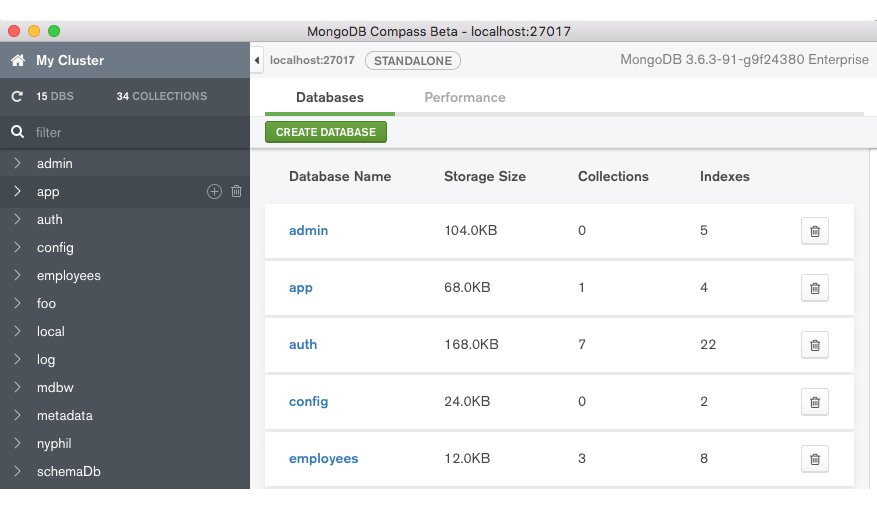Viewport: 877px width, 509px height.
Task: Delete the employees database via trash icon
Action: coord(814,459)
